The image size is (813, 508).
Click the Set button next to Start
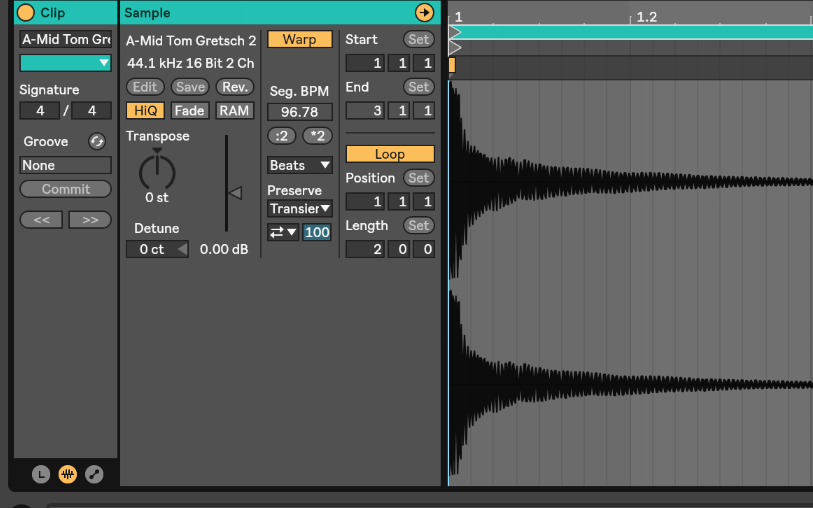[418, 39]
